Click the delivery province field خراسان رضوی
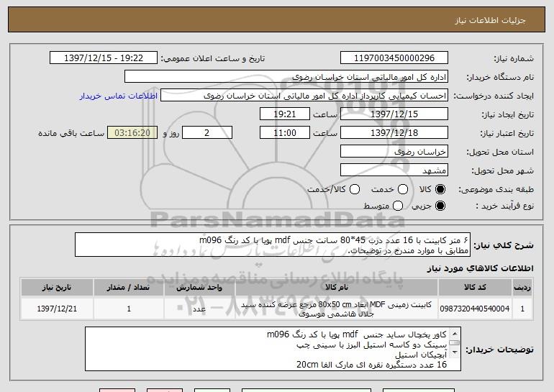 [x=394, y=152]
